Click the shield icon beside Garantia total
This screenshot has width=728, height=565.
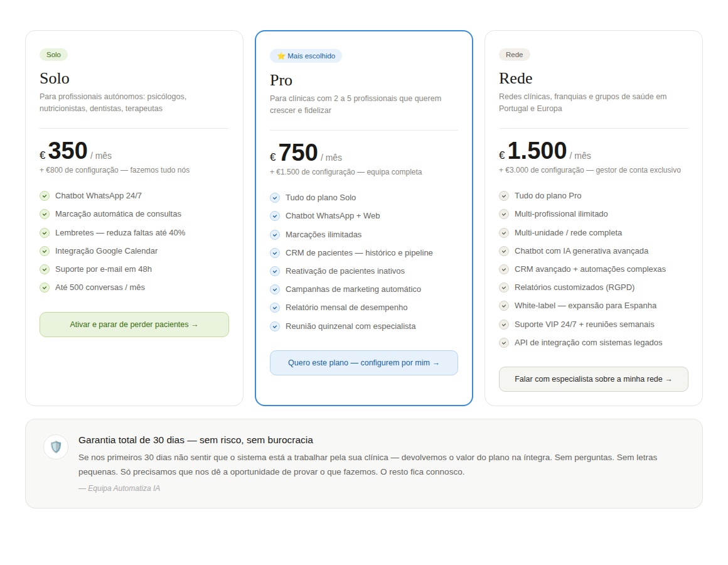coord(56,447)
